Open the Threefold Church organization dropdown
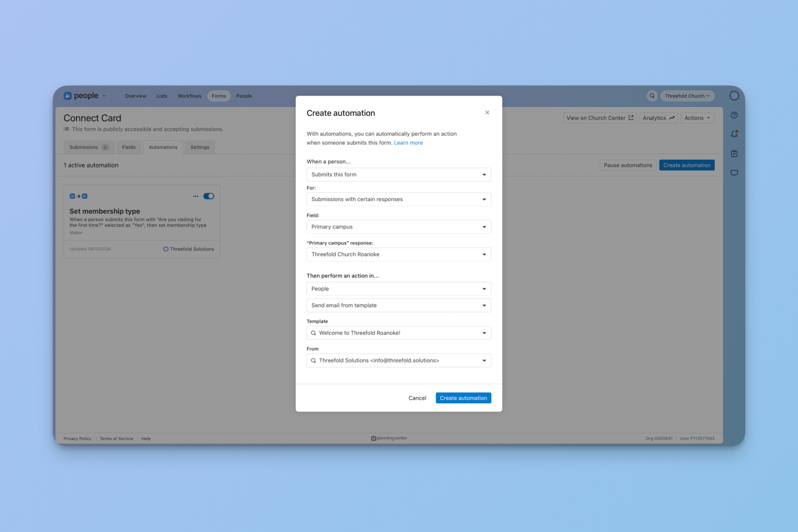 pos(687,96)
